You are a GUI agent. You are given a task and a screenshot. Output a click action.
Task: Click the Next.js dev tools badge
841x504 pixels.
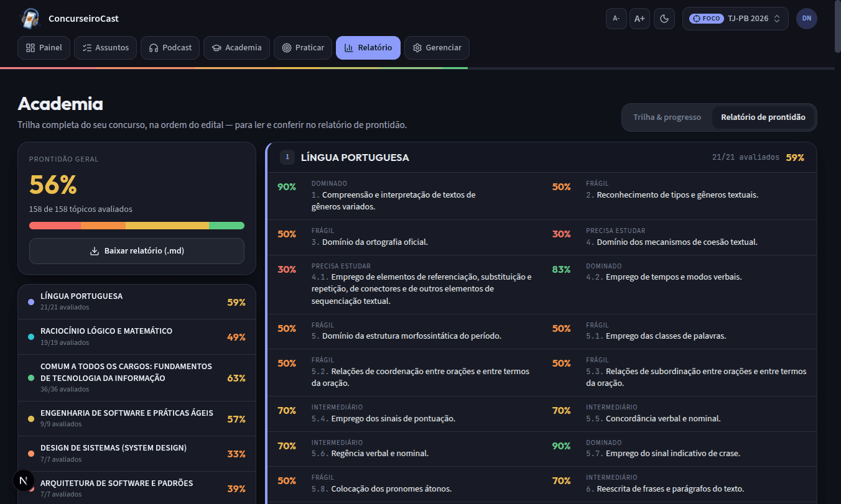(24, 480)
